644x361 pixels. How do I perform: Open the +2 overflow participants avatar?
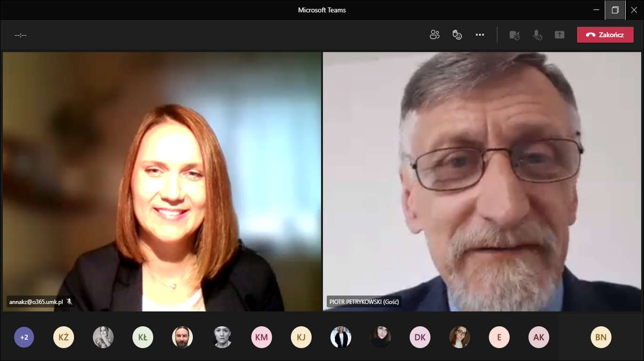(x=24, y=337)
